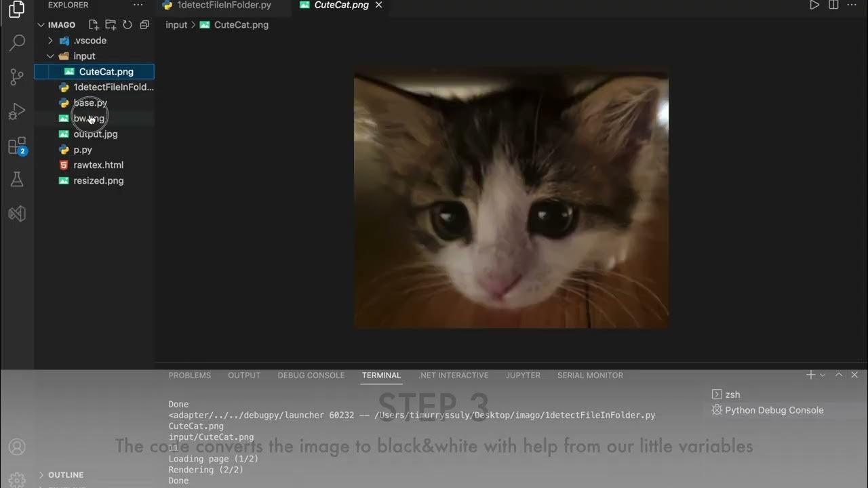Open editor more actions ellipsis
The width and height of the screenshot is (868, 488).
[x=852, y=5]
